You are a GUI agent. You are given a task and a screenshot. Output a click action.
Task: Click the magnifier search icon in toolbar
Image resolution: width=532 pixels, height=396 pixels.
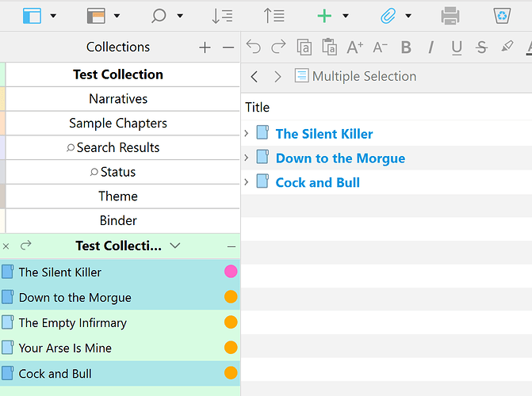tap(159, 15)
